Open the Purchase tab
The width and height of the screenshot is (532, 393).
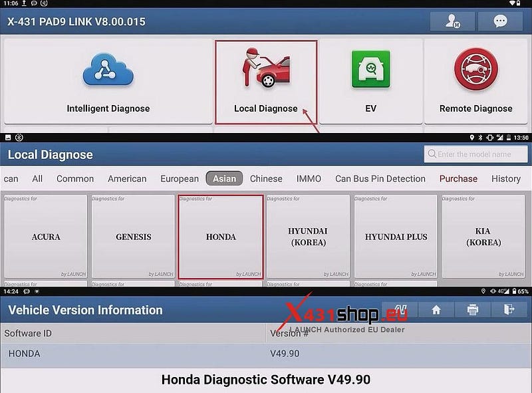[458, 178]
